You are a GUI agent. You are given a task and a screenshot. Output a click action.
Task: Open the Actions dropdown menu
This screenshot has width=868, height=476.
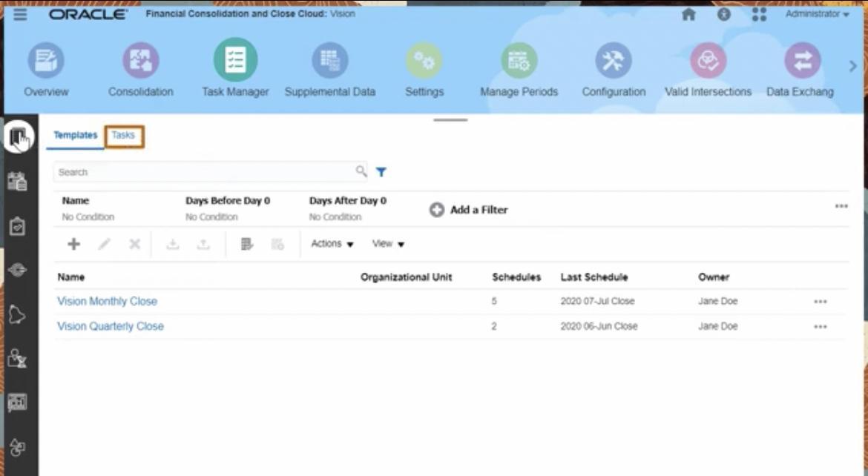(332, 243)
